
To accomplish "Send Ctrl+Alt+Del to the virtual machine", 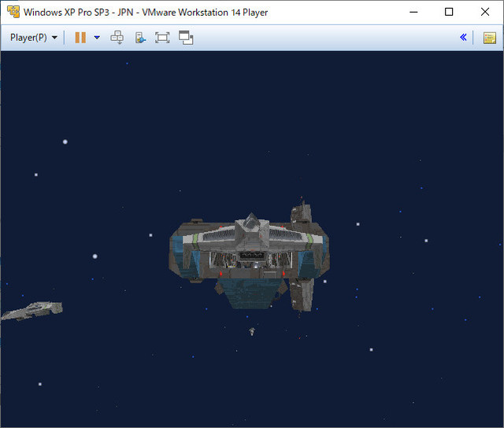I will click(117, 38).
